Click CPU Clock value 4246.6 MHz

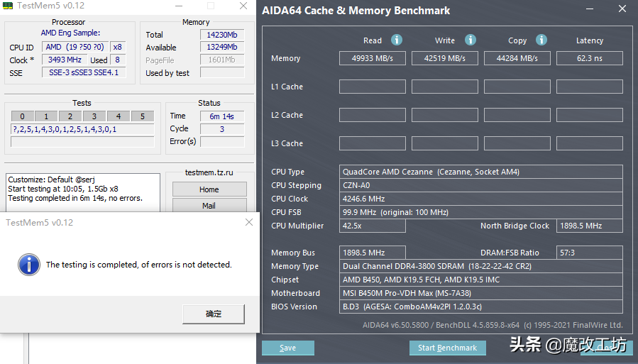tap(481, 199)
